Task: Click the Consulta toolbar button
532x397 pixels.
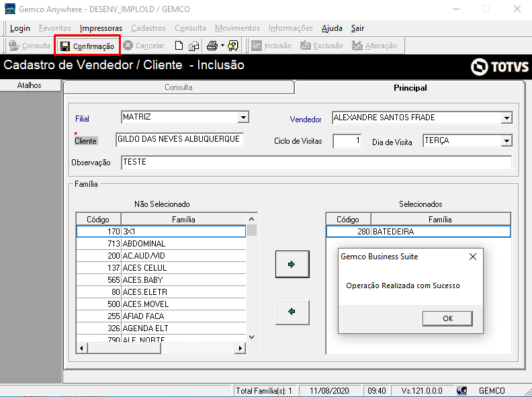Action: click(30, 46)
